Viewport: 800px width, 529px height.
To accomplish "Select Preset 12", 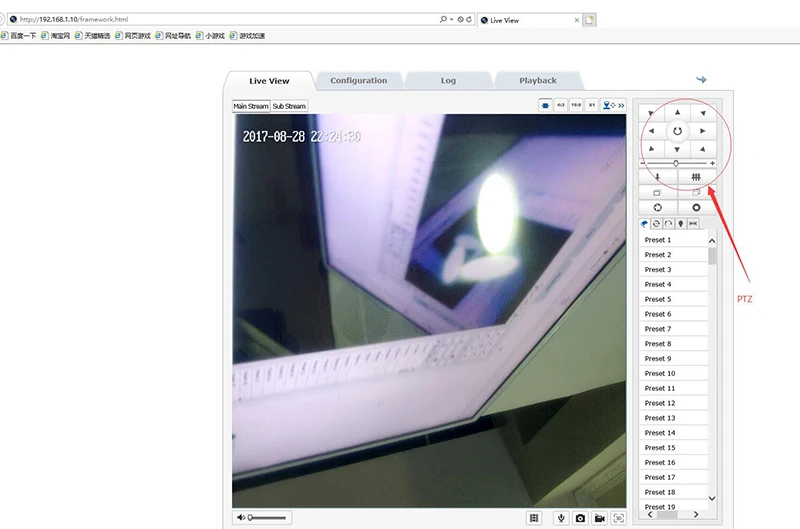I will pyautogui.click(x=673, y=403).
